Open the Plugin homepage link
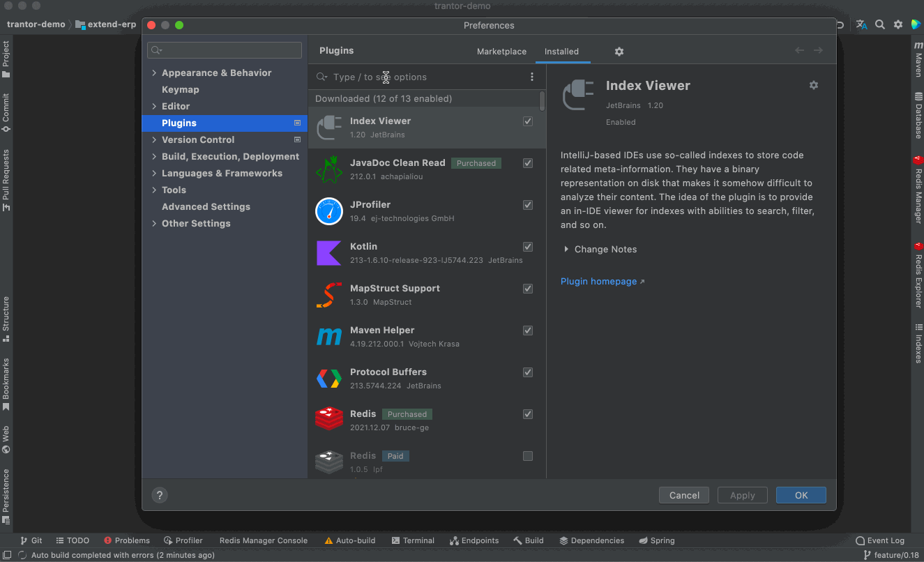Image resolution: width=924 pixels, height=562 pixels. point(603,281)
